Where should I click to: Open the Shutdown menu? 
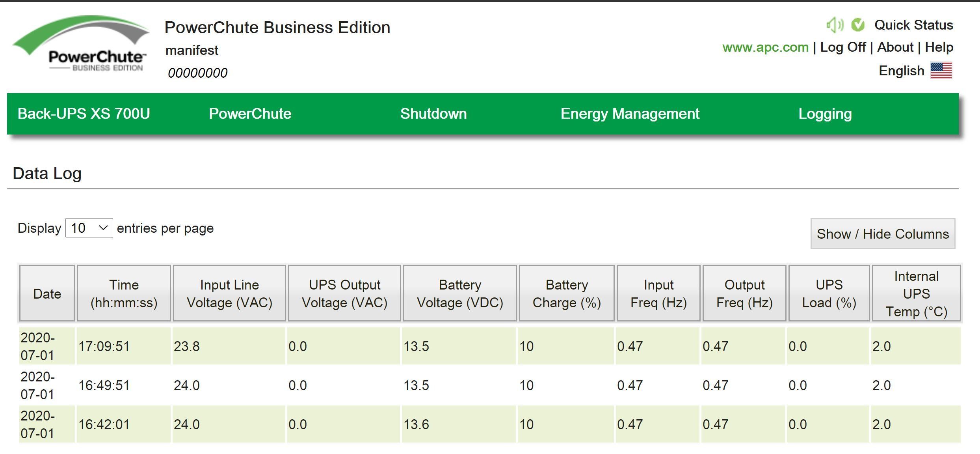pyautogui.click(x=433, y=114)
